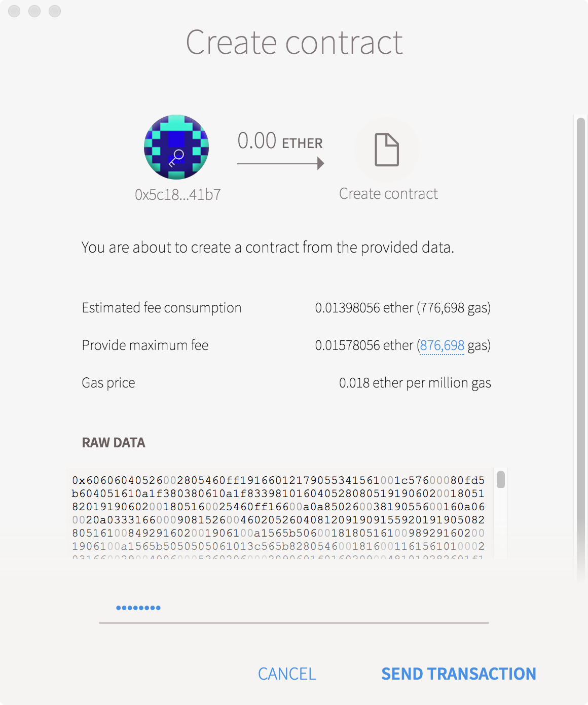Click the key icon on the sender avatar
Screen dimensions: 588x705
[x=176, y=158]
